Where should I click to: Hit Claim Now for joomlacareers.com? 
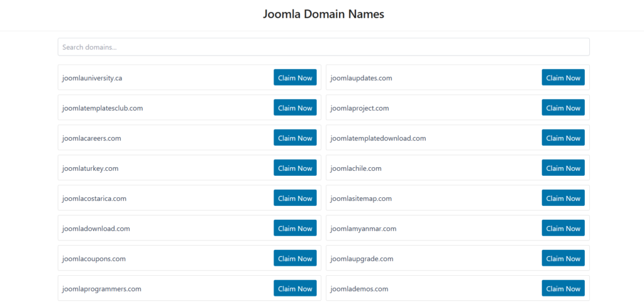pos(295,138)
